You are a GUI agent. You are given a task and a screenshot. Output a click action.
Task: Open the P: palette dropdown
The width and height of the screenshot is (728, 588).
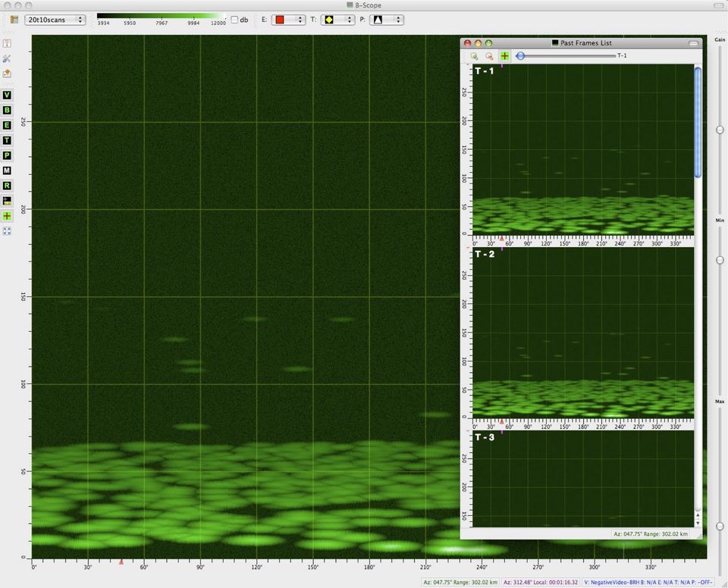point(388,19)
